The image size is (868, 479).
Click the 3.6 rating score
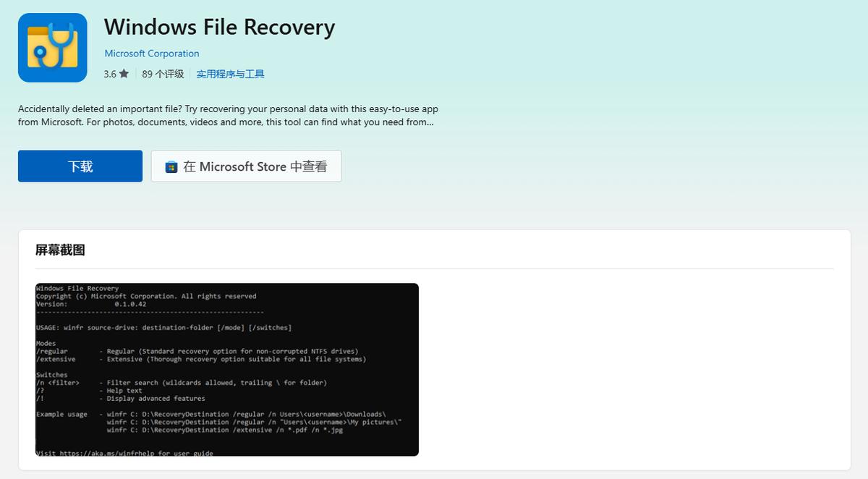pos(110,74)
